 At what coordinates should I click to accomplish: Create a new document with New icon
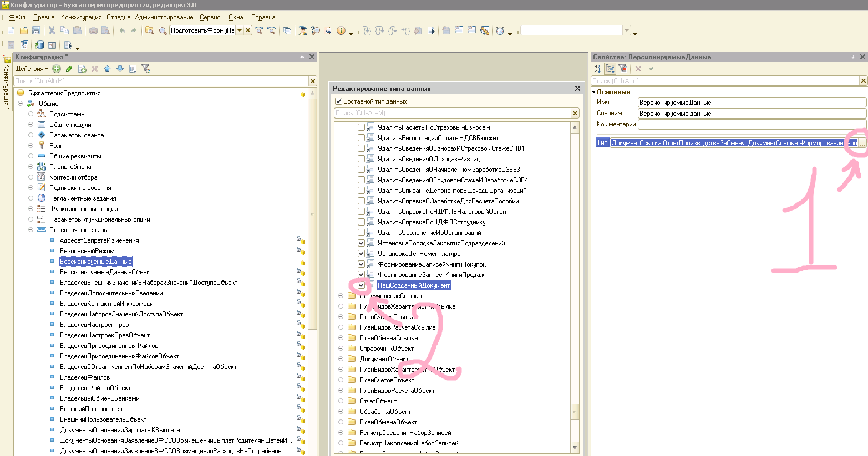pos(11,30)
